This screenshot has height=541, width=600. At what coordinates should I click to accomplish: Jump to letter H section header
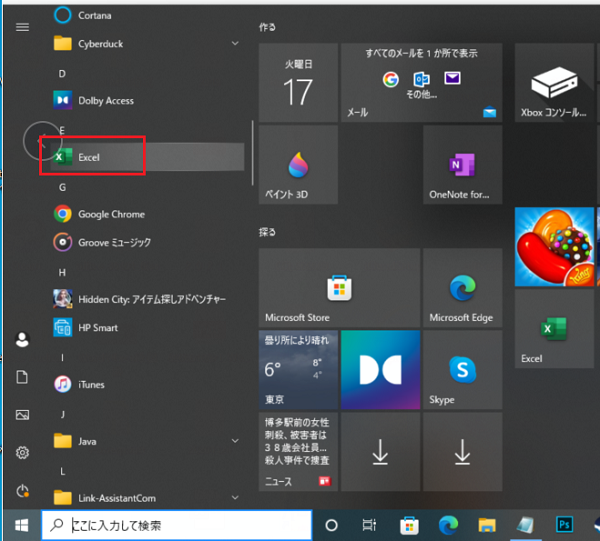(62, 272)
